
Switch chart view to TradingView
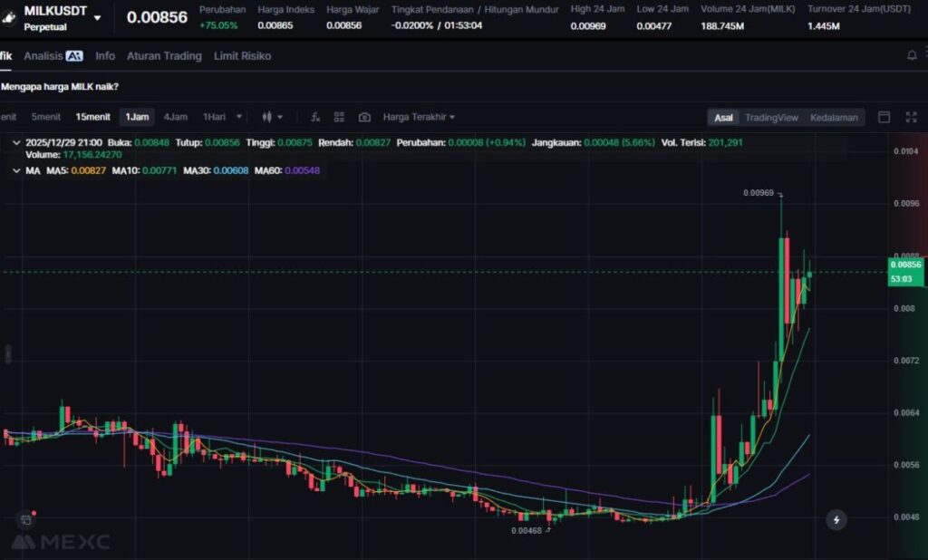771,117
